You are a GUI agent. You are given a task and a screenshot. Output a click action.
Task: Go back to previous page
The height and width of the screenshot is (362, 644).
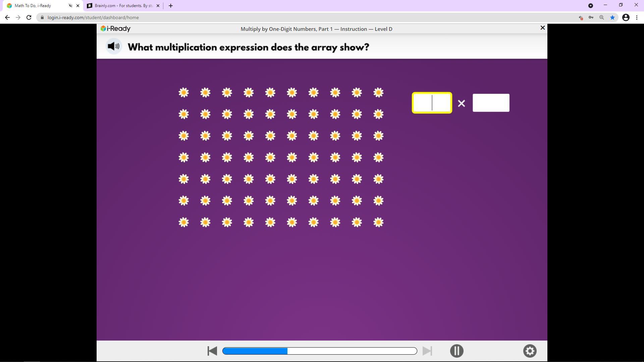pos(7,17)
